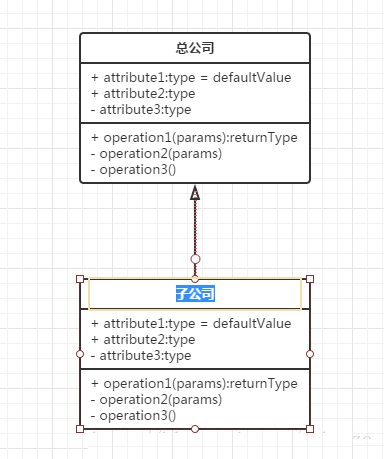Click the bottom-left resize handle of 子公司
384x459 pixels.
[x=80, y=429]
